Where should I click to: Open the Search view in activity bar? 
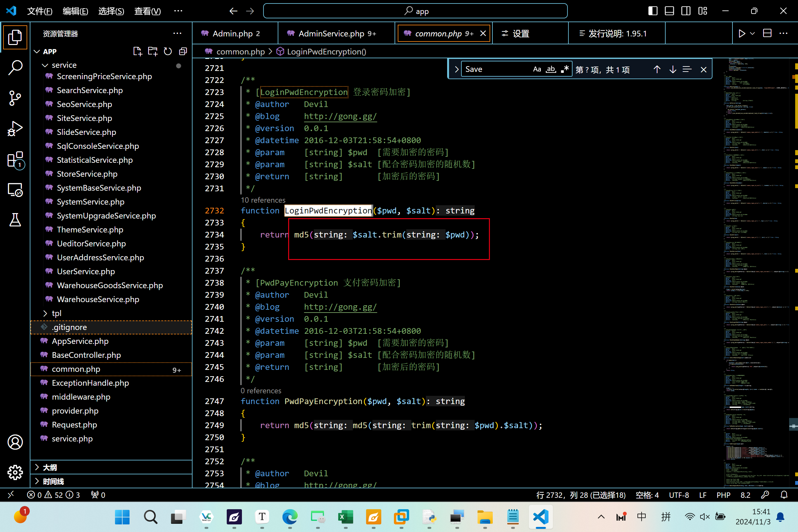15,67
